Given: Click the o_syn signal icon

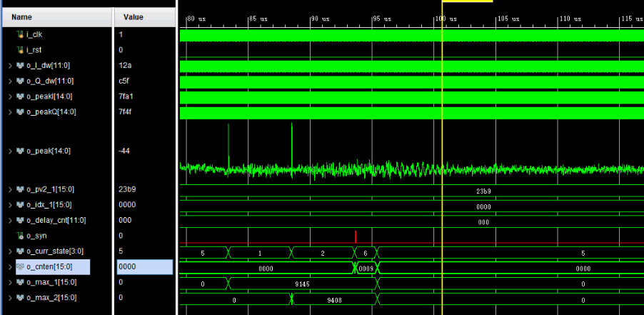Looking at the screenshot, I should (x=20, y=236).
